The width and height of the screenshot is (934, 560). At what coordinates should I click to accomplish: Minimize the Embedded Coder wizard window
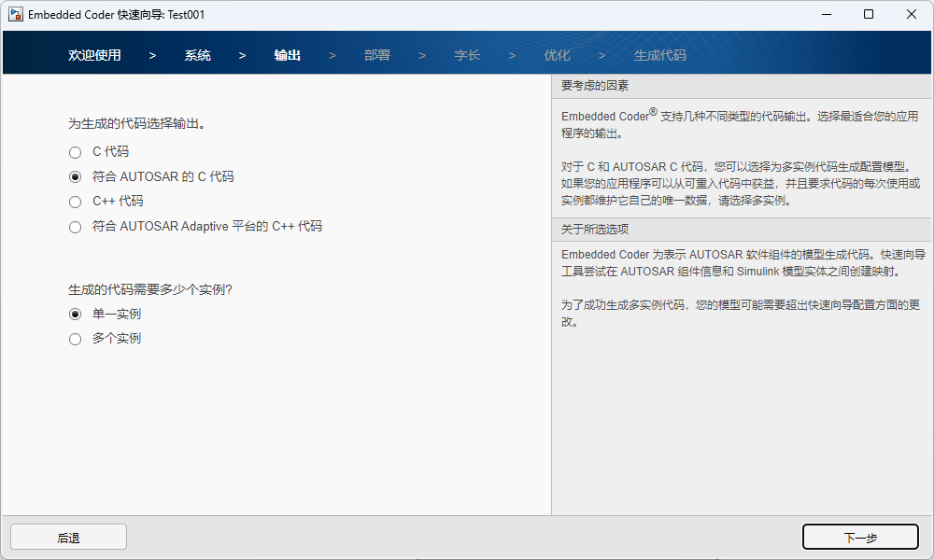pos(827,14)
